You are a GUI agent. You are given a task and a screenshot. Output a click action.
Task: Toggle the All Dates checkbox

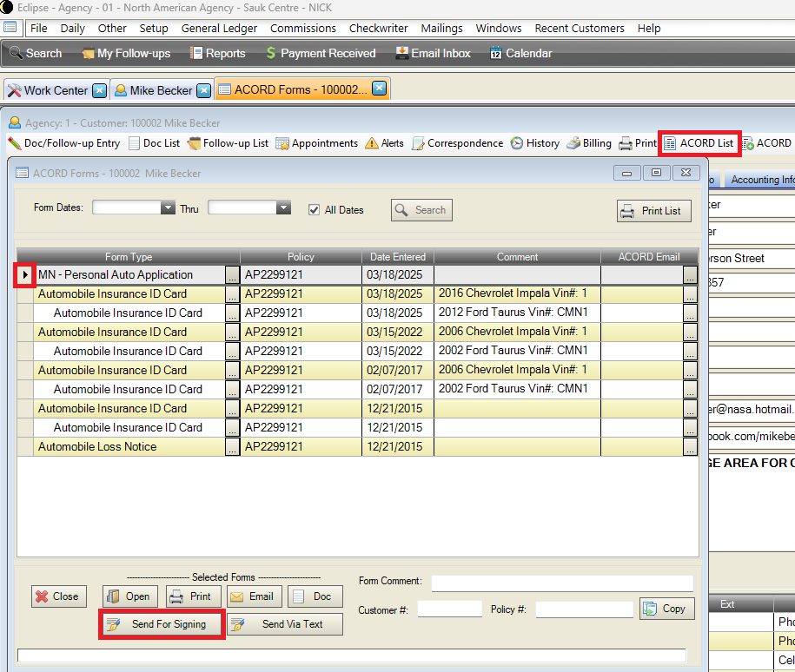[x=315, y=209]
